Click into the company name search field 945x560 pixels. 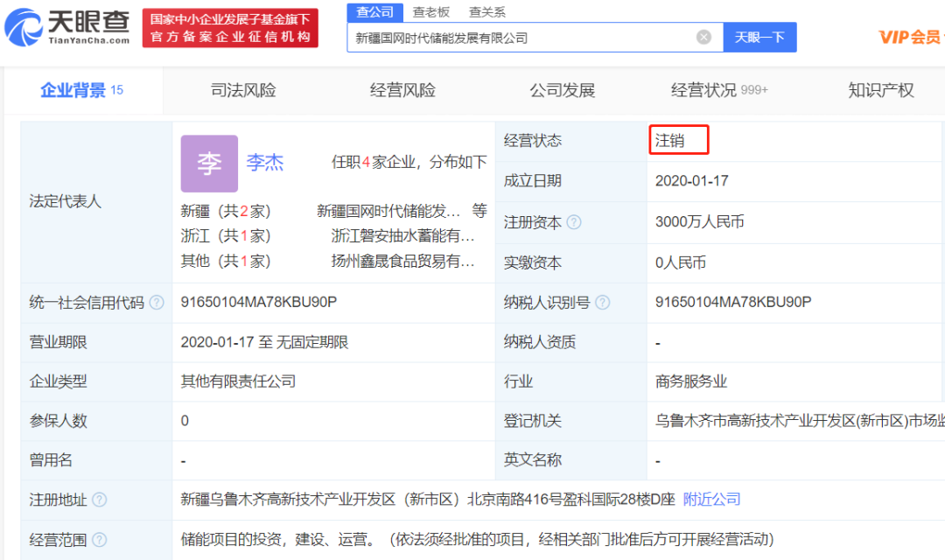pos(521,38)
